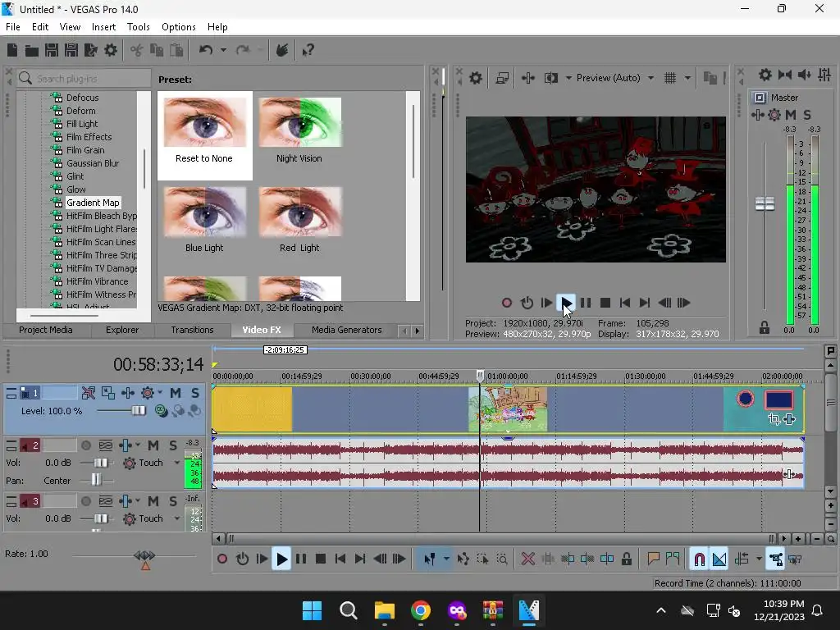Solo audio track 2
The image size is (840, 630).
172,445
